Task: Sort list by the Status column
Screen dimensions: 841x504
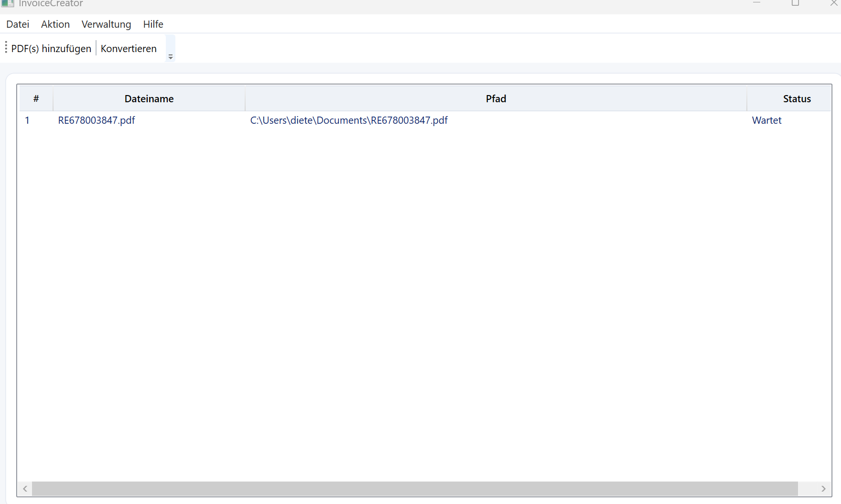Action: coord(796,98)
